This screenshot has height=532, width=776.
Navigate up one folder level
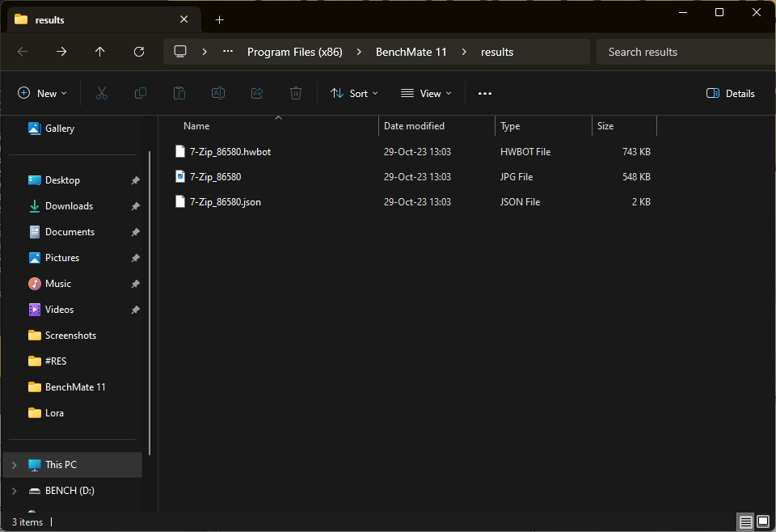click(x=100, y=52)
